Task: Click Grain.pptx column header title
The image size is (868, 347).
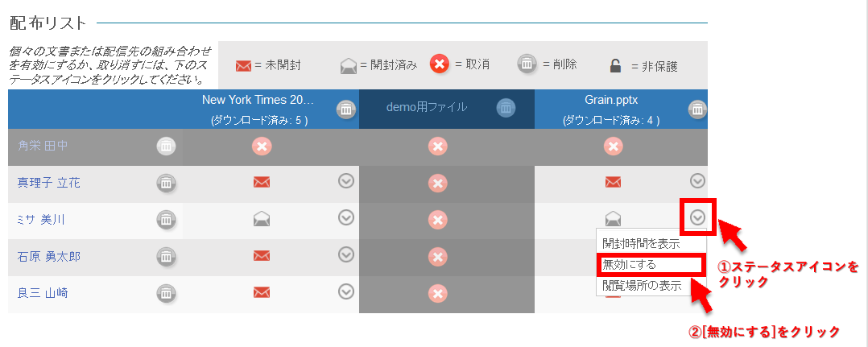Action: coord(610,101)
